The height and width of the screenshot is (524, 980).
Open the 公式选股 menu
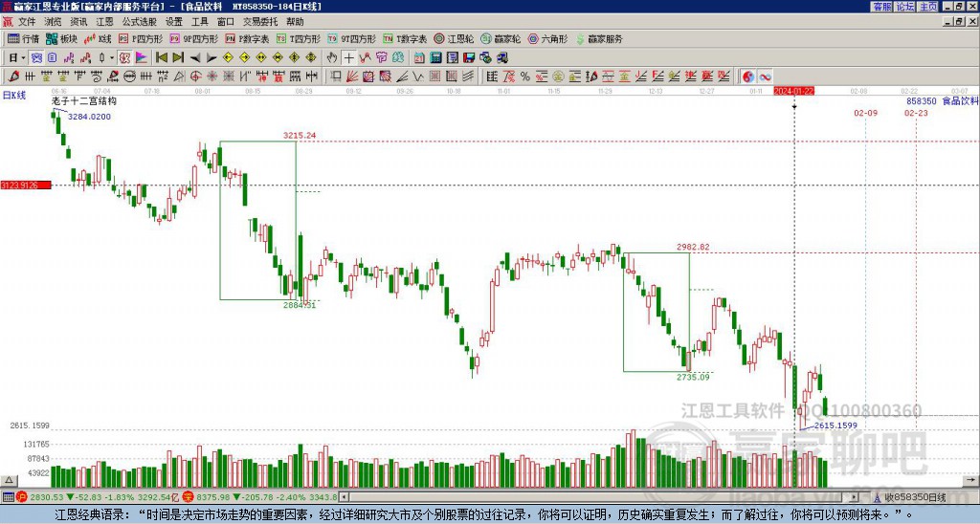pyautogui.click(x=140, y=22)
